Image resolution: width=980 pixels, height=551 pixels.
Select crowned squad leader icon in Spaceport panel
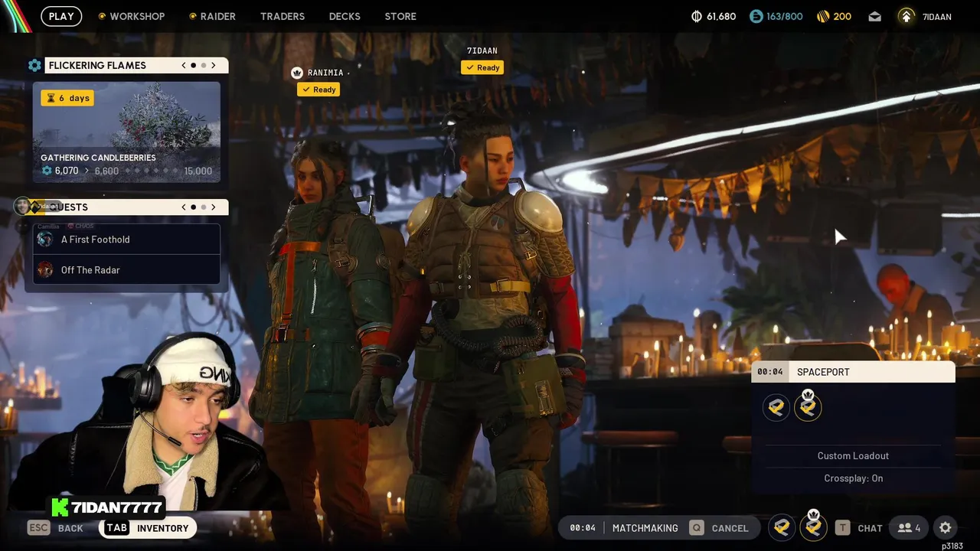coord(808,406)
